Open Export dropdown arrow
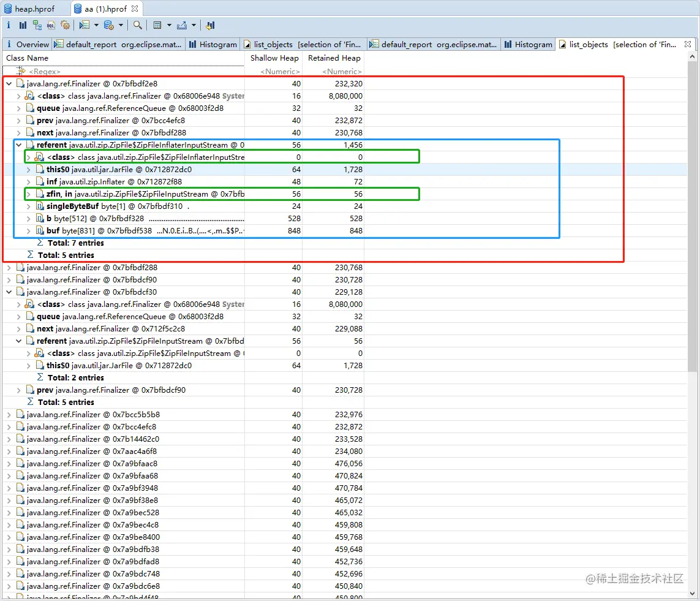This screenshot has width=700, height=601. (x=194, y=26)
